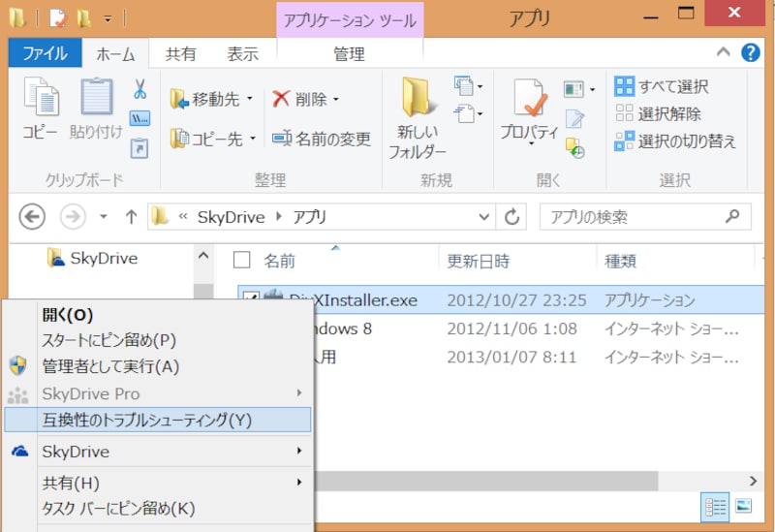Customize the quick access toolbar dropdown
This screenshot has width=775, height=532.
tap(108, 19)
